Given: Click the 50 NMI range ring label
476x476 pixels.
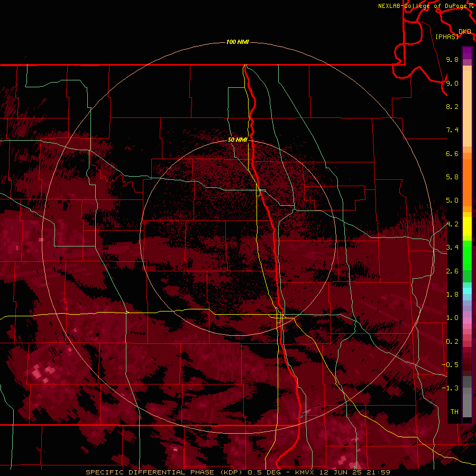Looking at the screenshot, I should click(x=237, y=140).
